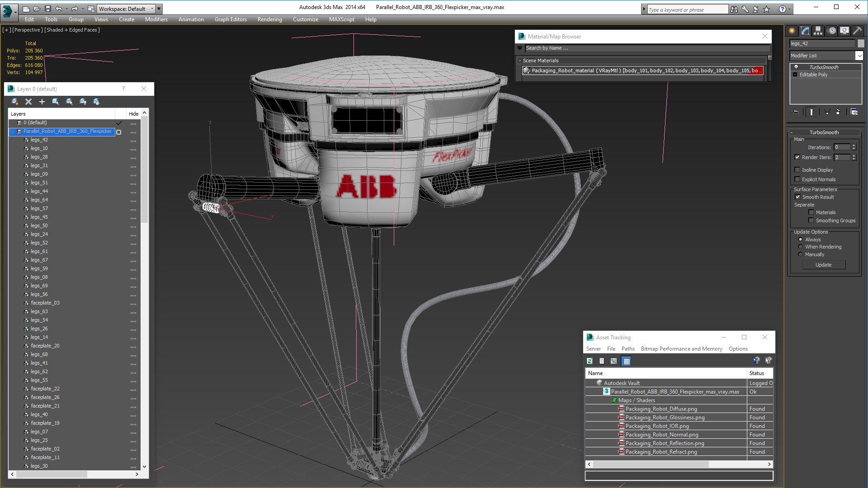
Task: Click Remove Modifier trash icon
Action: (838, 112)
